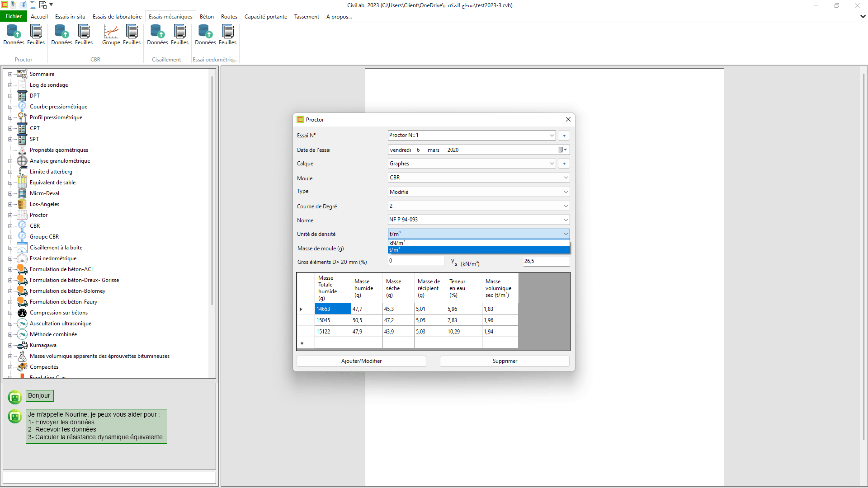Open the Moule dropdown
The width and height of the screenshot is (868, 488).
tap(566, 178)
